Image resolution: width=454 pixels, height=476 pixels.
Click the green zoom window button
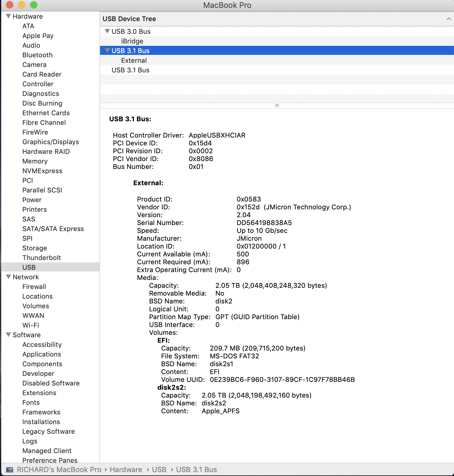coord(34,5)
